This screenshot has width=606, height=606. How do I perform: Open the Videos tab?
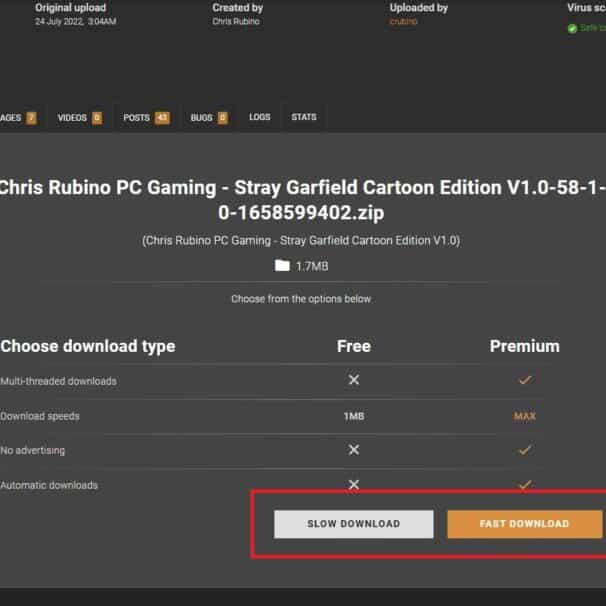(x=79, y=117)
